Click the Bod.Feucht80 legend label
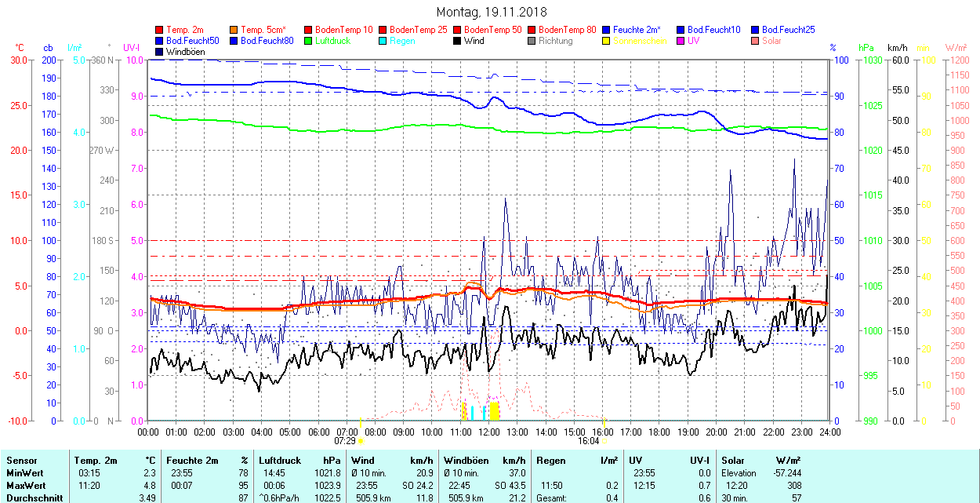 (267, 41)
